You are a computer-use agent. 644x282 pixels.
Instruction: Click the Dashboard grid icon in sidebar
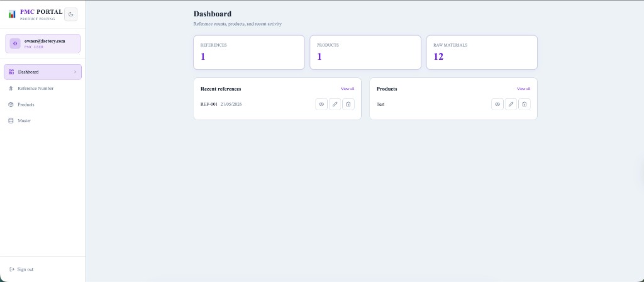(11, 72)
